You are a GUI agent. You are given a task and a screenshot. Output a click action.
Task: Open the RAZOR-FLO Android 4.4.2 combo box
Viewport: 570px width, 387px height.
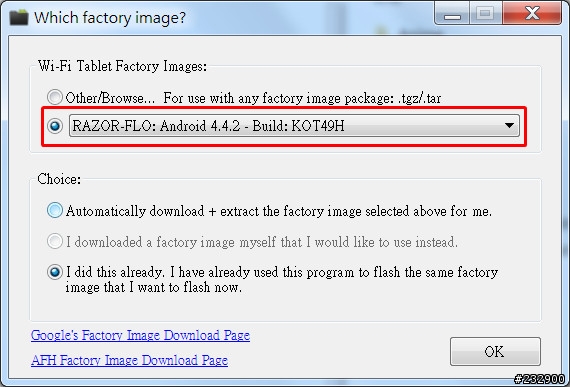(294, 126)
